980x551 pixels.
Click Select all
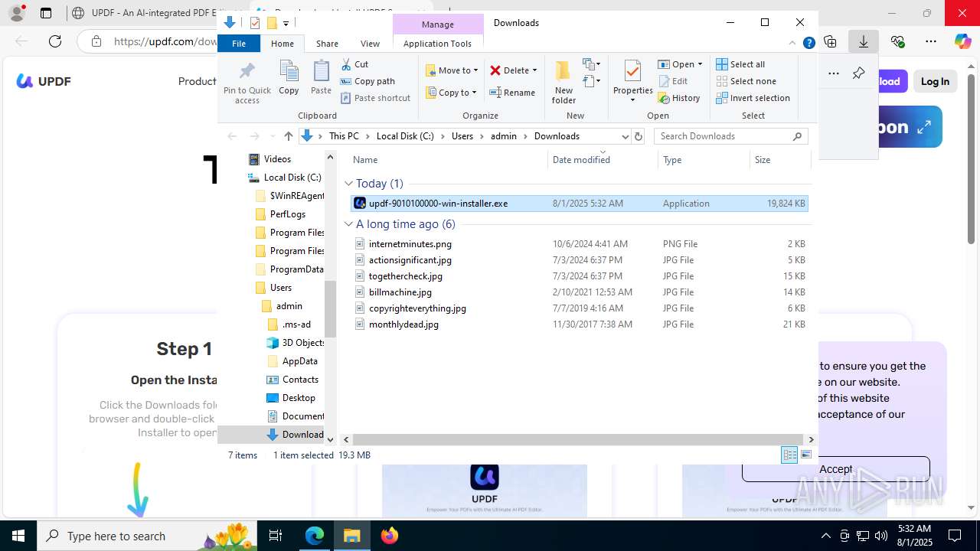(x=740, y=64)
